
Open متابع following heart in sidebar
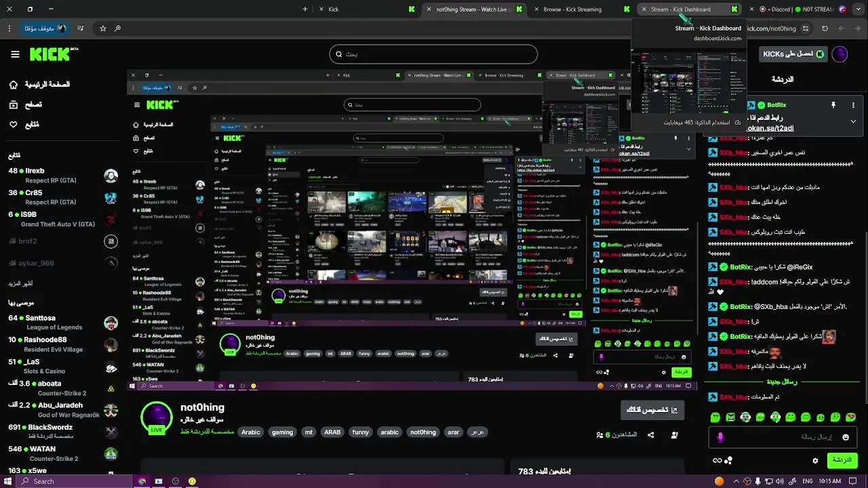tap(24, 125)
